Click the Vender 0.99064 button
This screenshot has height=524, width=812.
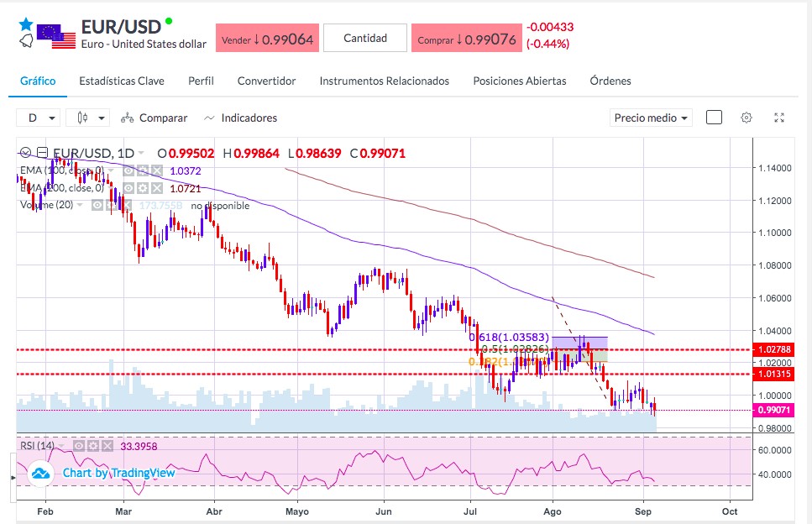coord(267,39)
